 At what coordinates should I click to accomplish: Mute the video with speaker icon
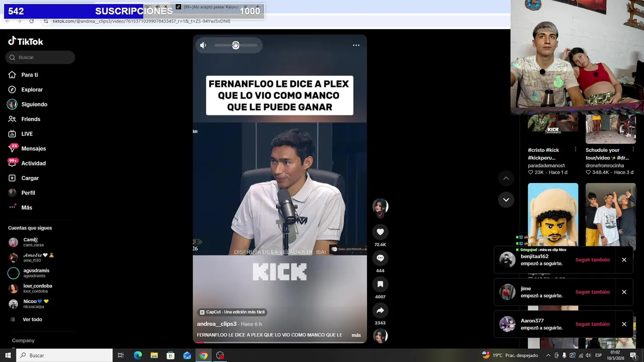point(203,45)
